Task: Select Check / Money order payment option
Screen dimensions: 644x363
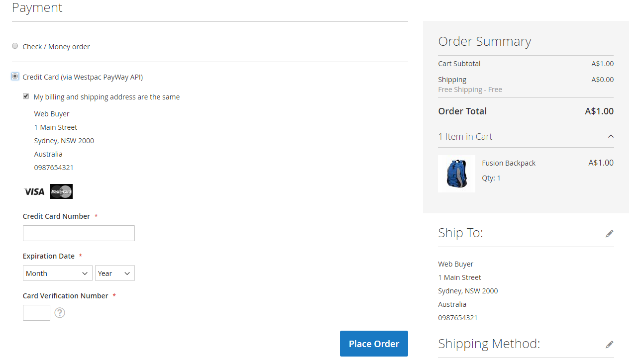Action: 15,46
